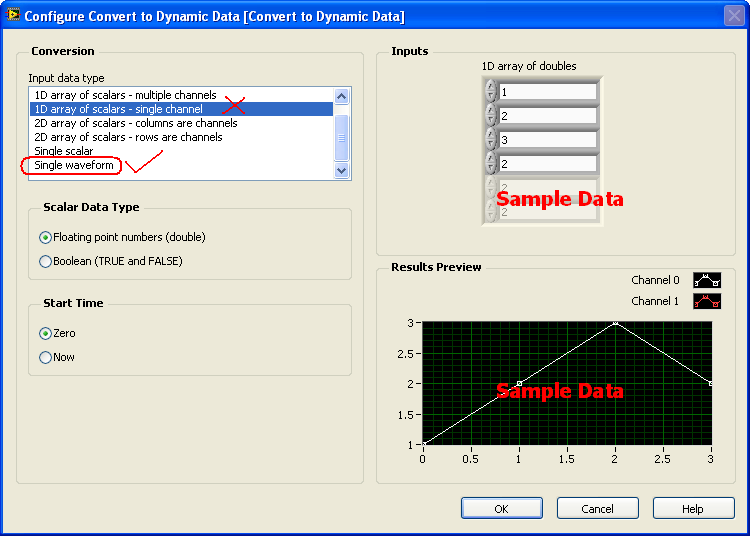Click the Channel 0 plot legend icon

(706, 280)
